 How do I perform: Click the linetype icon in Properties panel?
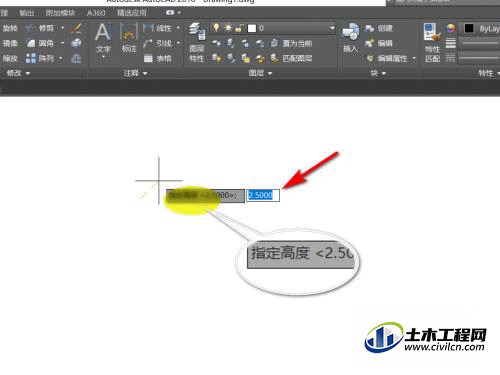point(451,58)
